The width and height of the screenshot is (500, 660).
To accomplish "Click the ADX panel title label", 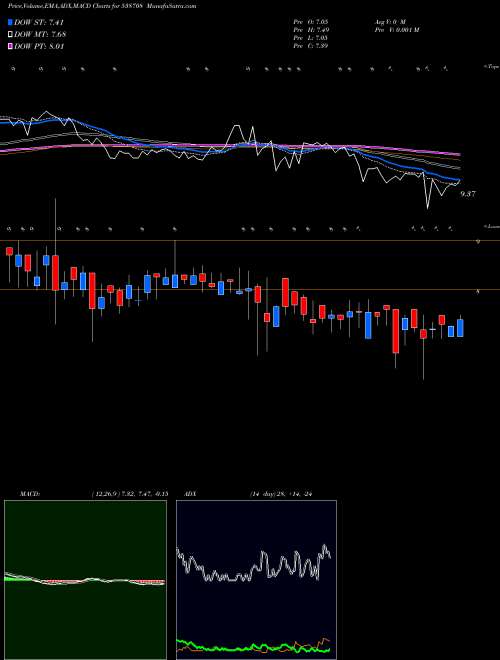I will click(x=190, y=494).
